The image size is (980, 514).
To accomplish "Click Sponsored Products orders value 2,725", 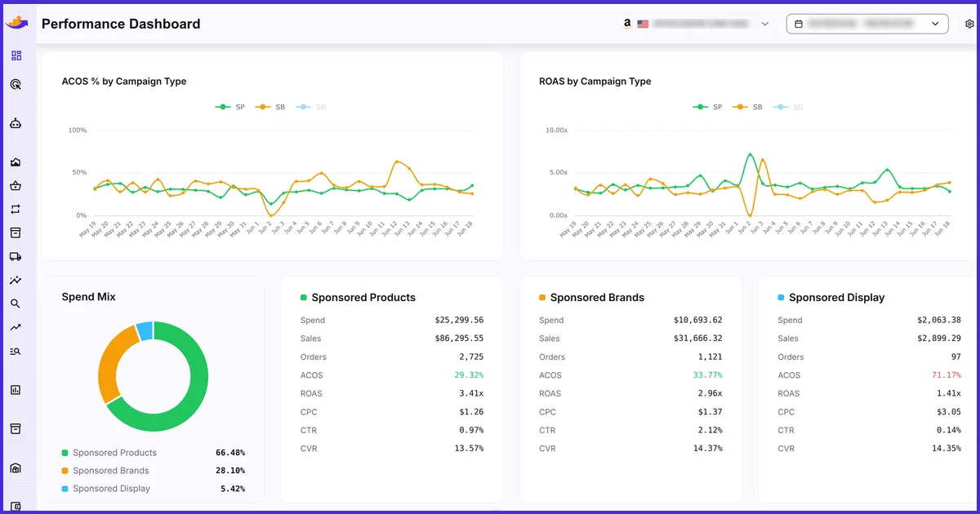I will tap(471, 357).
